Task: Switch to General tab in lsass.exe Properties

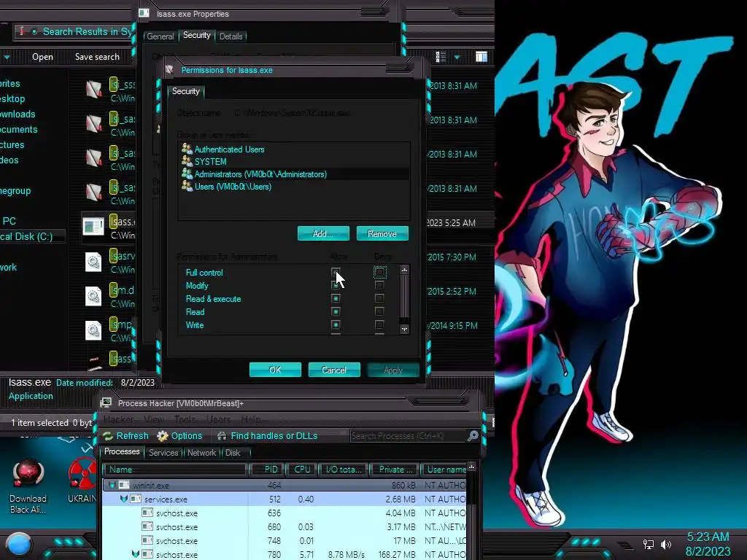Action: (160, 36)
